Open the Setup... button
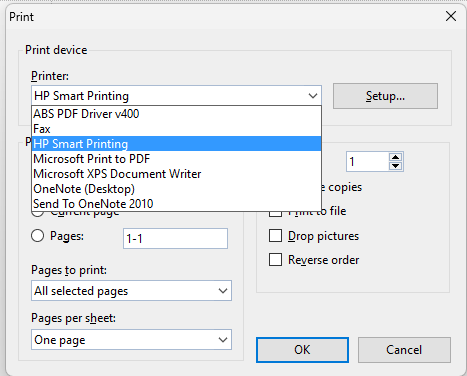 point(385,96)
